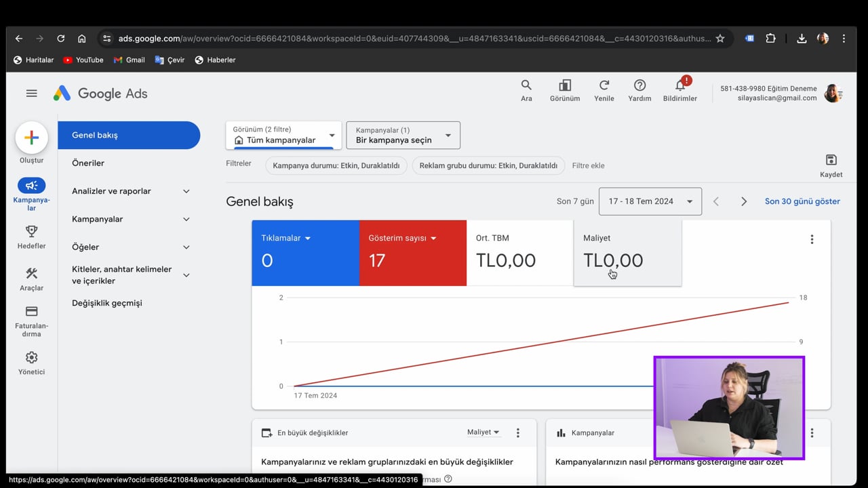Image resolution: width=868 pixels, height=488 pixels.
Task: Open browser extensions puzzle icon
Action: pos(770,39)
